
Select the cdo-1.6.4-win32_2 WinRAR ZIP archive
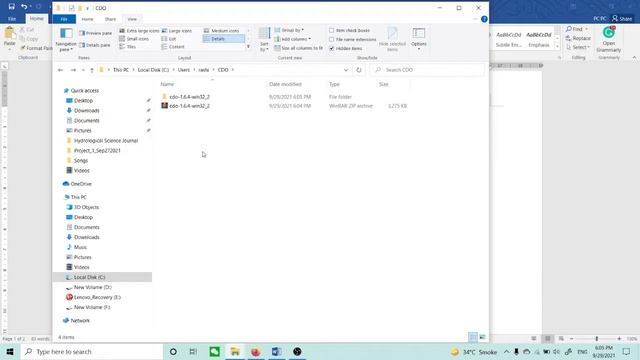click(x=189, y=106)
